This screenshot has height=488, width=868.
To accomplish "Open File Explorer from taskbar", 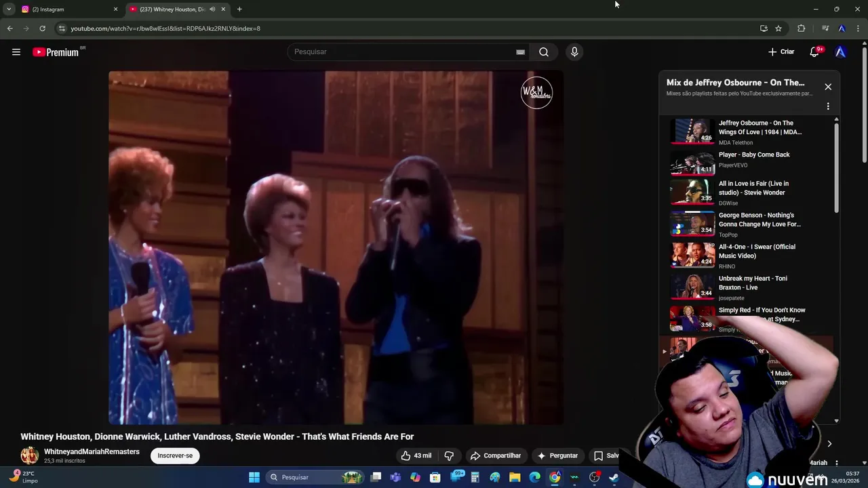I will pyautogui.click(x=515, y=477).
